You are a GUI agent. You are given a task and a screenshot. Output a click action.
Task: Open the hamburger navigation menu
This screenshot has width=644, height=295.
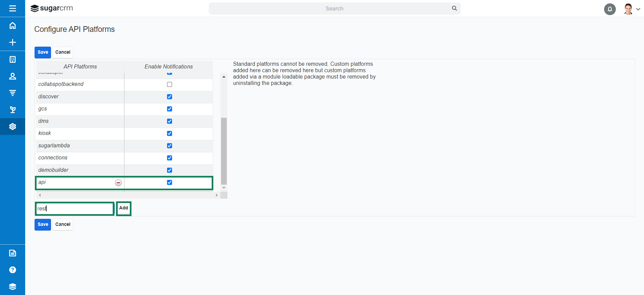coord(12,8)
